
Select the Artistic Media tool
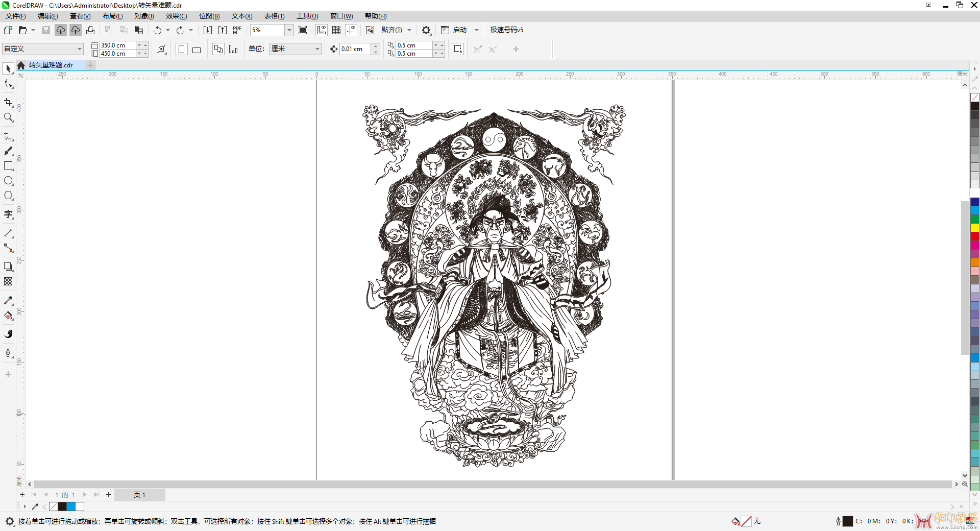pos(8,151)
